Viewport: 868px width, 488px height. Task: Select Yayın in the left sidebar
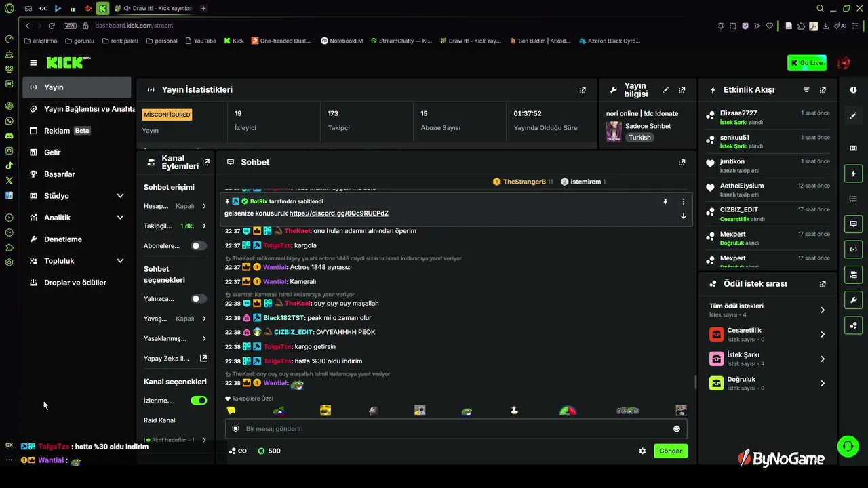click(x=77, y=87)
